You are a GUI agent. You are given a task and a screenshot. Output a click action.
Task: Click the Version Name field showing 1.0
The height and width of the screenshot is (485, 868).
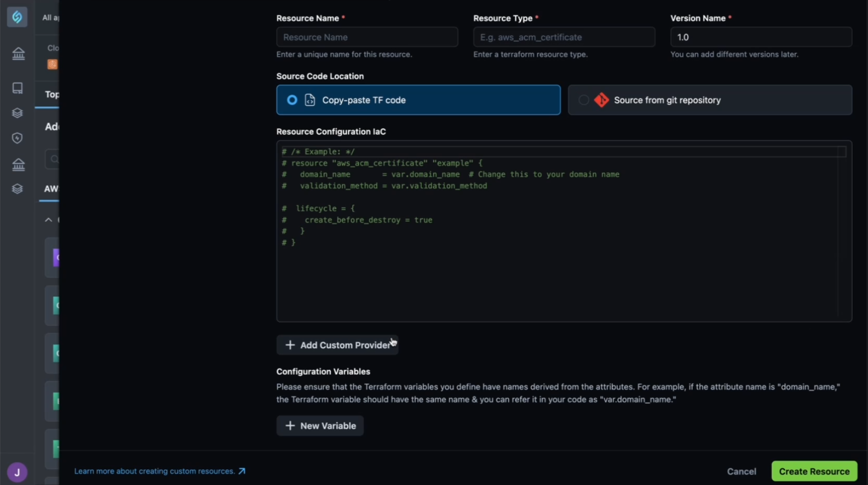coord(761,37)
